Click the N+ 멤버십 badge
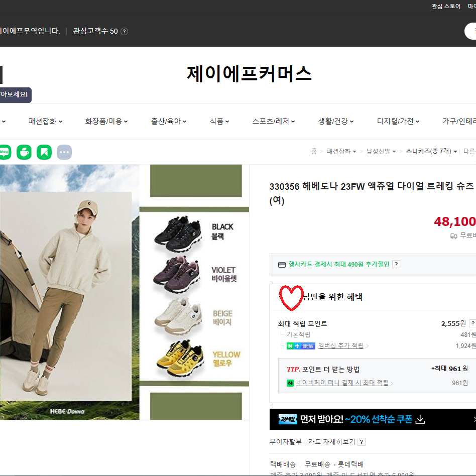Image resolution: width=476 pixels, height=476 pixels. tap(301, 346)
